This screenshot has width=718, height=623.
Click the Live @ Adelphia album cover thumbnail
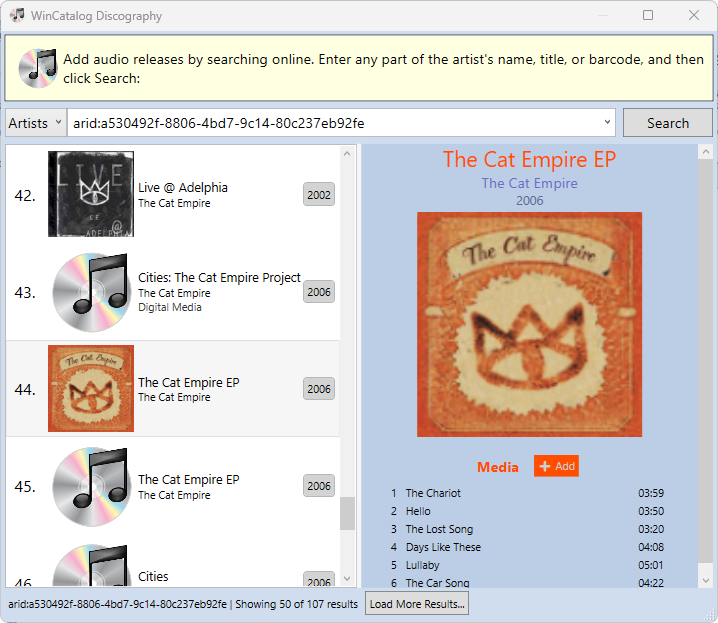click(x=91, y=194)
